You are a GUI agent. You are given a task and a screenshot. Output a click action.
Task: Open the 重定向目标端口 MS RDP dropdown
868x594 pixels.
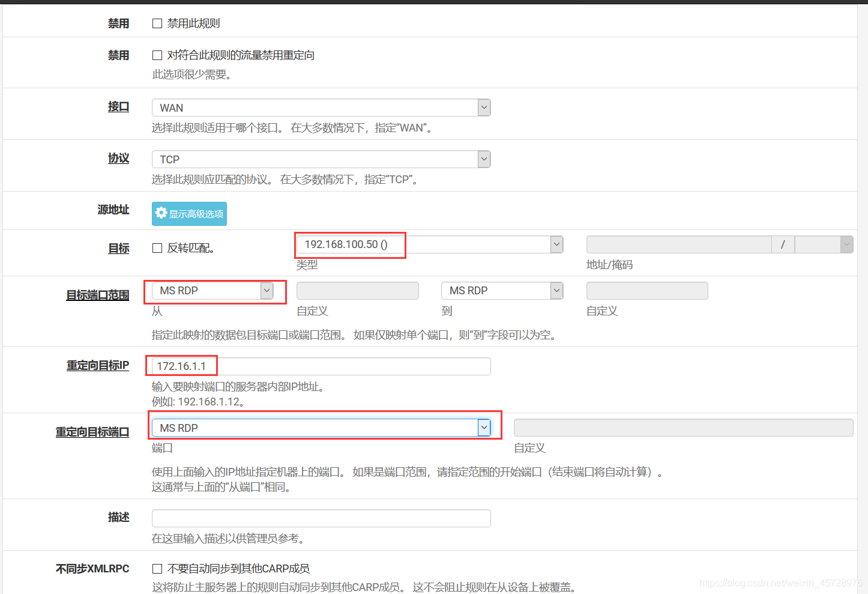[x=321, y=428]
